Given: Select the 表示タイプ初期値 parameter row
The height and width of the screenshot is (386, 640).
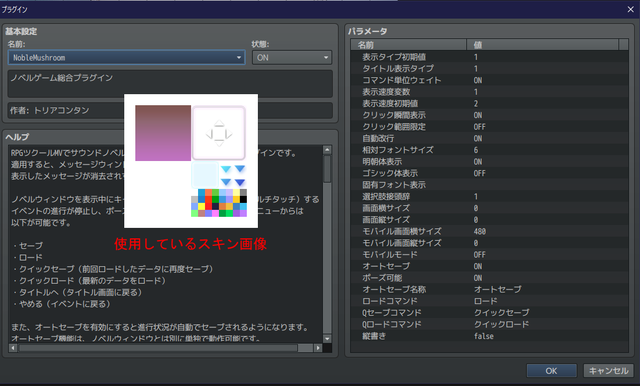Looking at the screenshot, I should [x=489, y=57].
